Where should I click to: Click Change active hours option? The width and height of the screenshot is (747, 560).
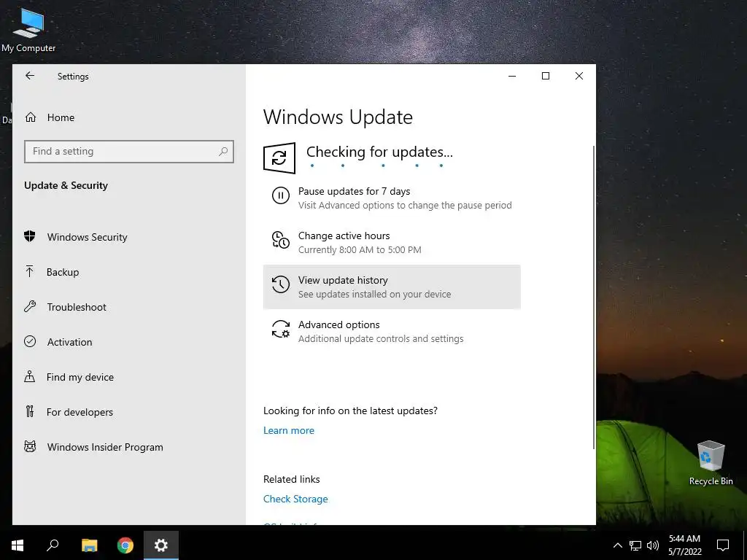392,242
